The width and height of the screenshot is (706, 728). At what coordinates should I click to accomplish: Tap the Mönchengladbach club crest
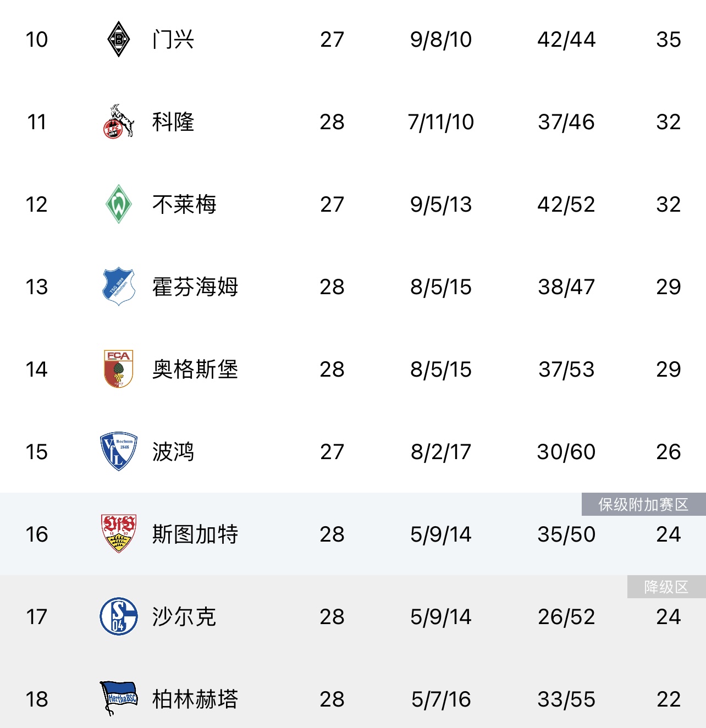[118, 39]
